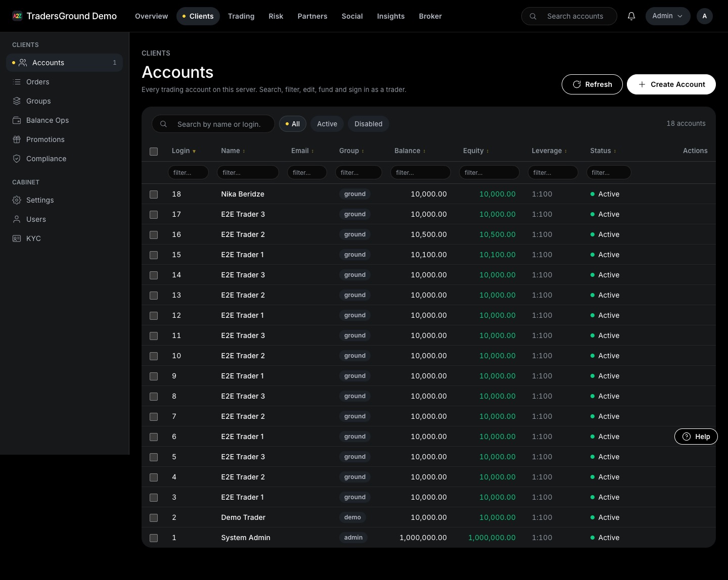Check the login 16 row checkbox
The image size is (728, 580).
[154, 235]
